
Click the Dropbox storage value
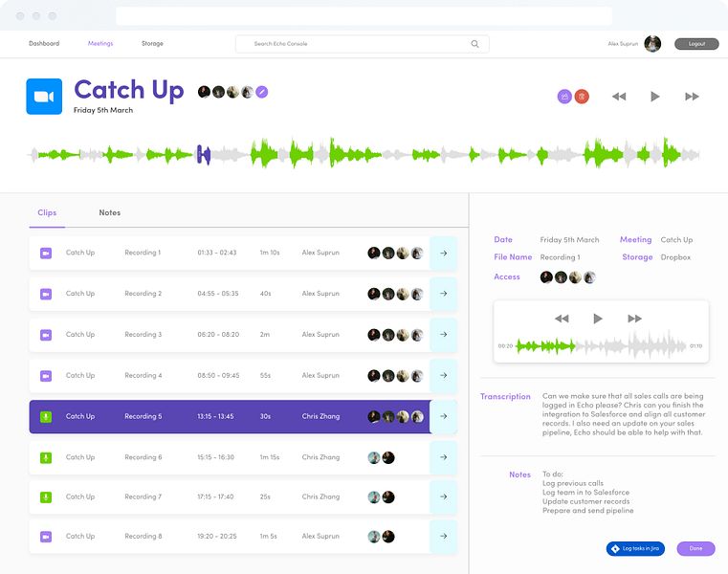(x=675, y=257)
